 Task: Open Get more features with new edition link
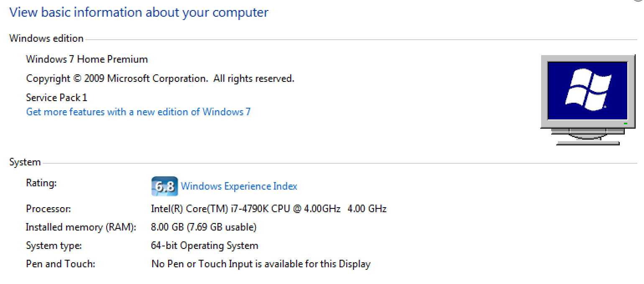click(x=138, y=112)
